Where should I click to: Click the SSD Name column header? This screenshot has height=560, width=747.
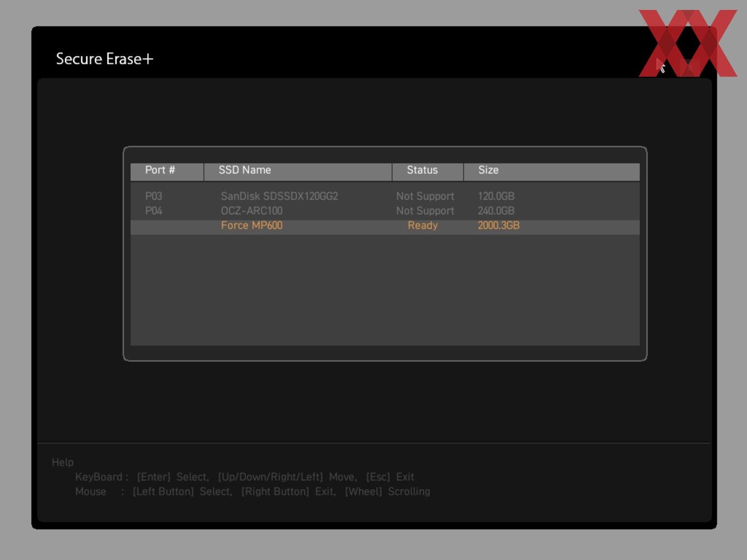tap(298, 172)
